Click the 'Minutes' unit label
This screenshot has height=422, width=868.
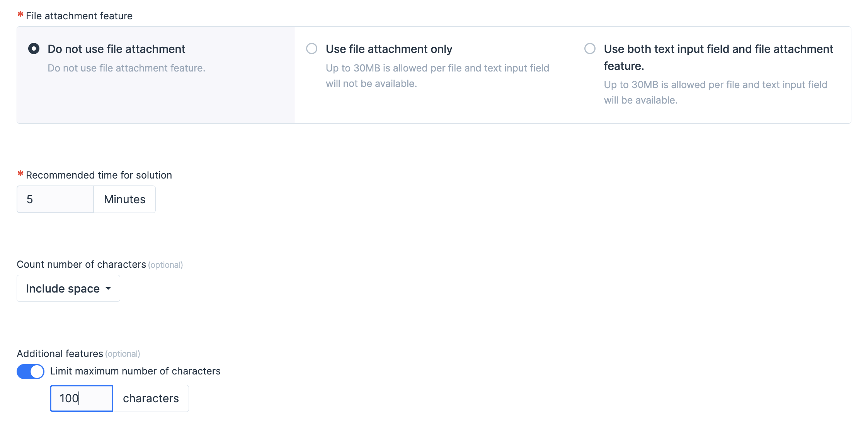(125, 199)
